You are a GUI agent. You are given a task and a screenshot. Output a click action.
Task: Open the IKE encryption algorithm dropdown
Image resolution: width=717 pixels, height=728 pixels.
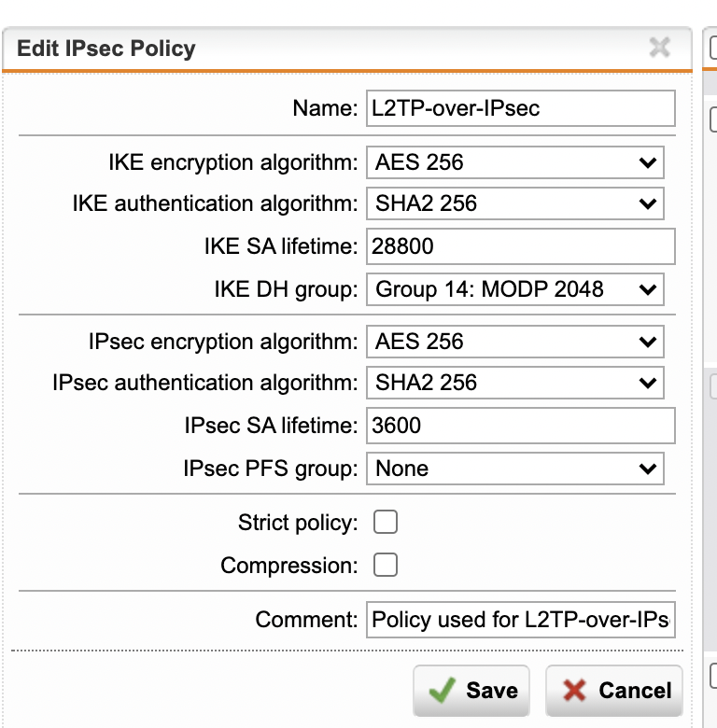tap(515, 162)
